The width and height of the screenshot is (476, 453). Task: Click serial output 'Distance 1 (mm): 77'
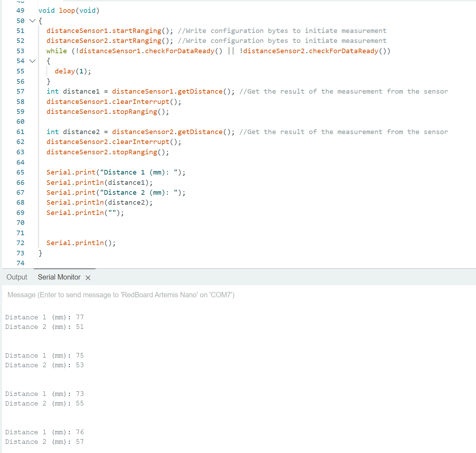pos(44,317)
